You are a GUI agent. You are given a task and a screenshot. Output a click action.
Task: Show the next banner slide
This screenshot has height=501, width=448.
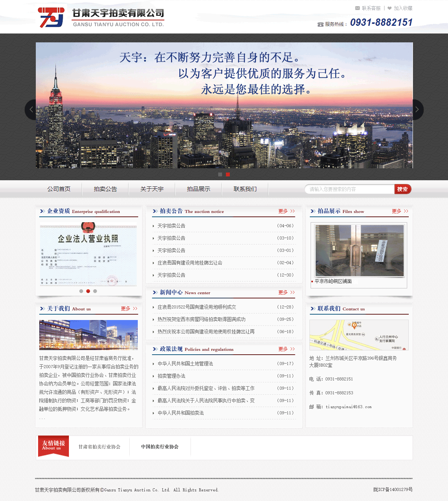click(418, 110)
